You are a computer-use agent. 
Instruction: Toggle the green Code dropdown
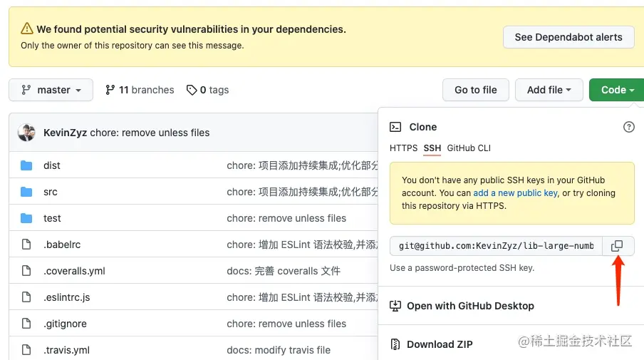(x=617, y=90)
